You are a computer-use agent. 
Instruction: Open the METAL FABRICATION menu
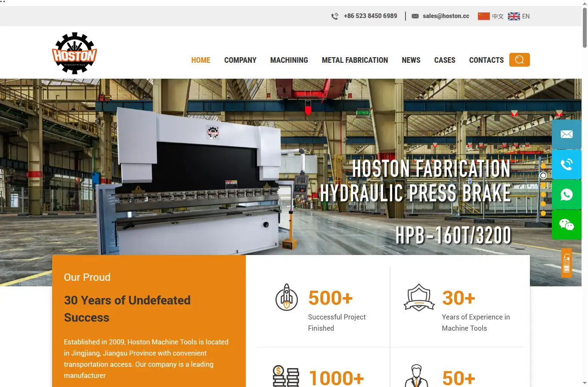pos(355,60)
